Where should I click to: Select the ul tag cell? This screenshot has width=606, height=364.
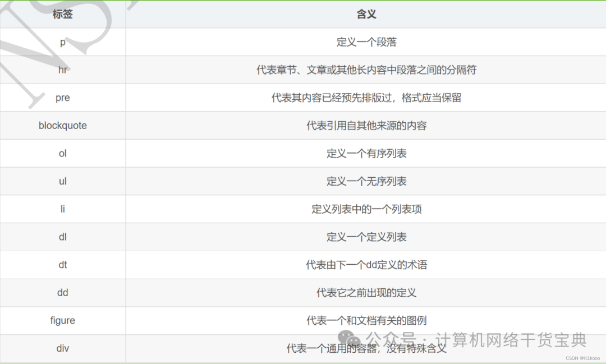(63, 181)
